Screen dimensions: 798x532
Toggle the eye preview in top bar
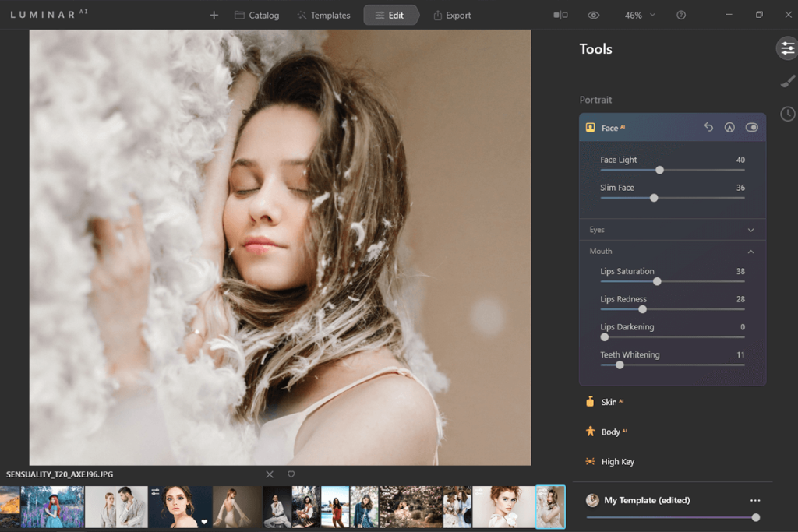pyautogui.click(x=594, y=15)
